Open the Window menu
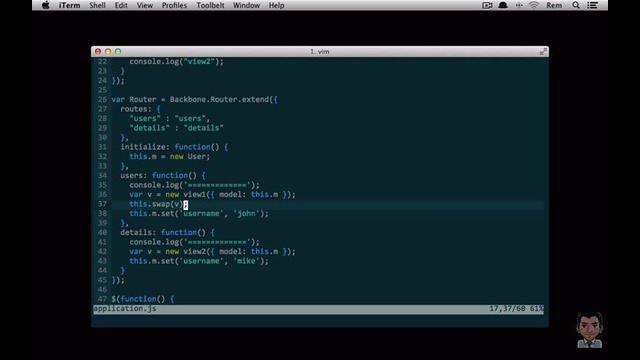Image resolution: width=640 pixels, height=360 pixels. pos(246,5)
